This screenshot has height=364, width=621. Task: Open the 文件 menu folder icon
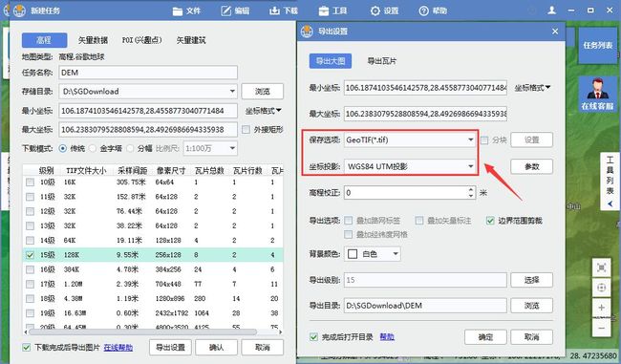(178, 11)
